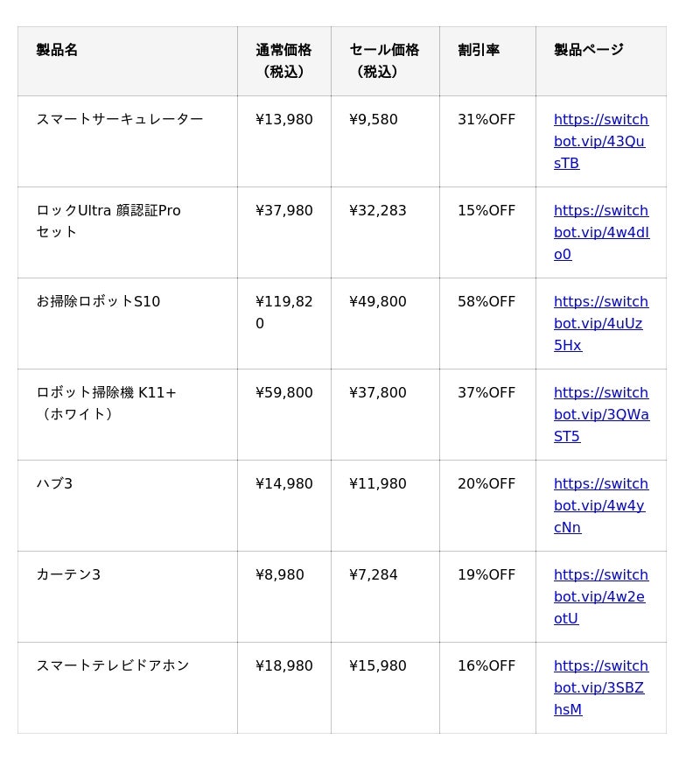This screenshot has height=760, width=700.
Task: Select the スマートテレビドアホン name cell
Action: 128,688
